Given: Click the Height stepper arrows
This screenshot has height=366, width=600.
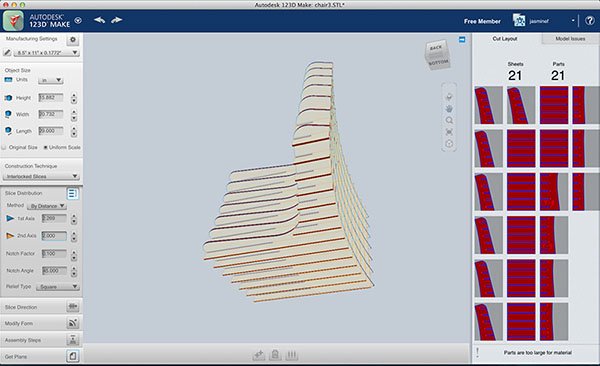Looking at the screenshot, I should click(x=74, y=98).
